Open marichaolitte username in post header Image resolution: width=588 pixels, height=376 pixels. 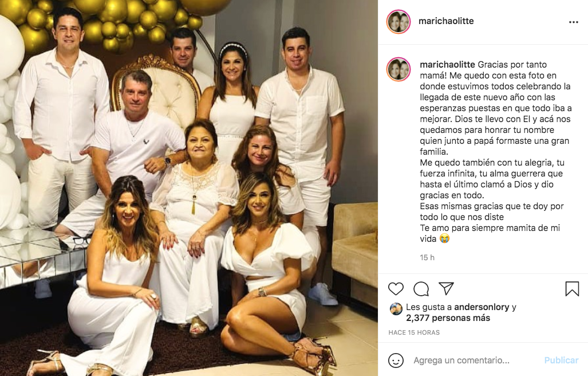point(446,21)
